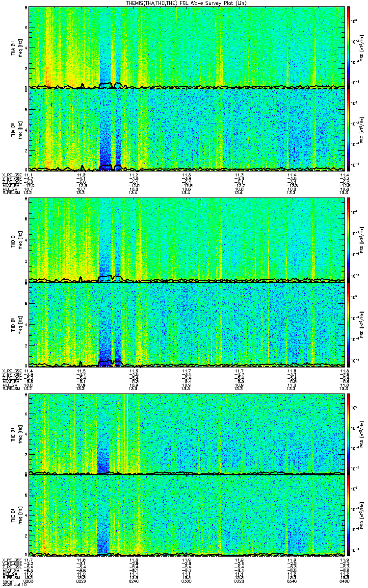Click the THA B-perpendicular freq axis label
This screenshot has width=368, height=588.
pyautogui.click(x=20, y=48)
